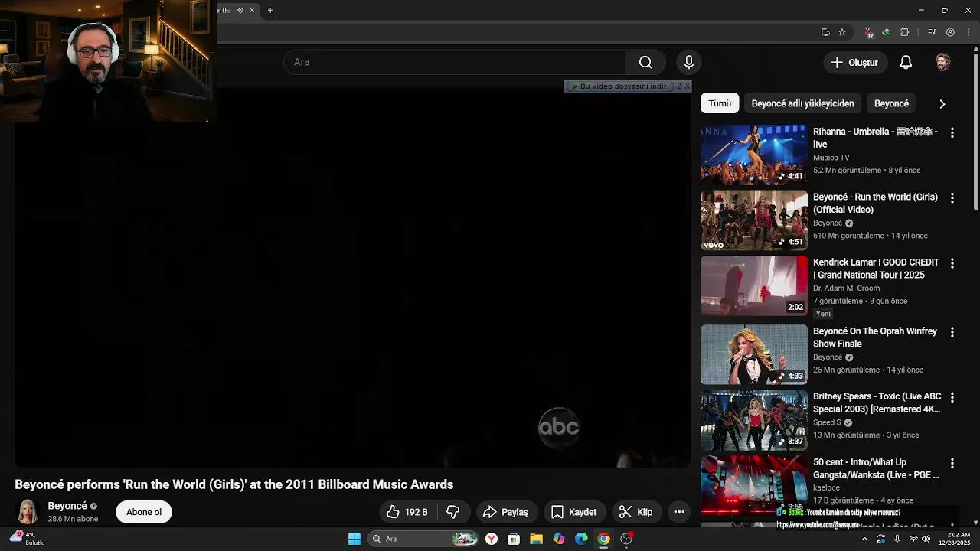Viewport: 980px width, 551px height.
Task: Open options for Rihanna Umbrella video
Action: click(952, 132)
